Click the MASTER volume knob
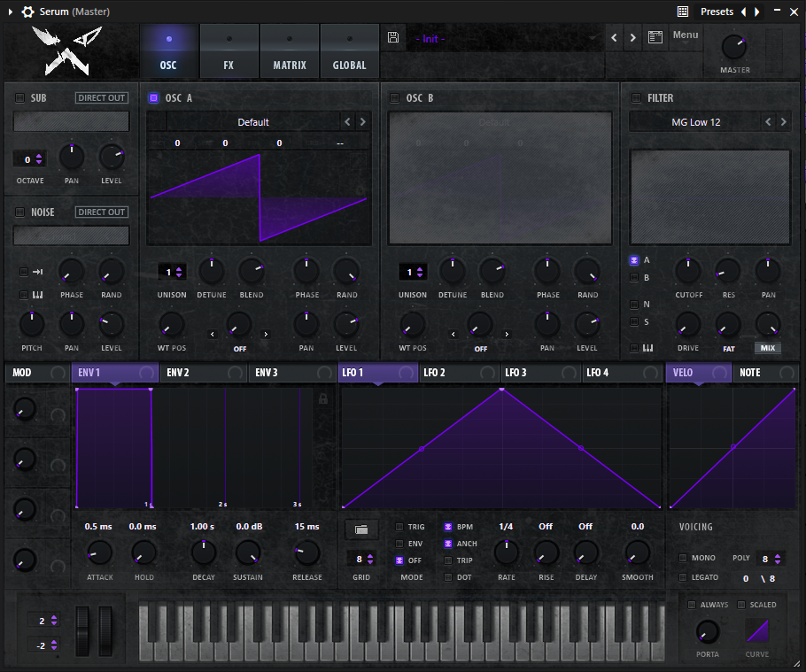The width and height of the screenshot is (806, 672). (734, 47)
